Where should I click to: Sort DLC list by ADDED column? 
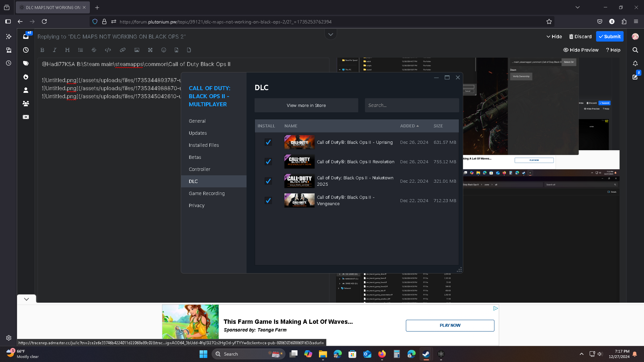pos(409,126)
